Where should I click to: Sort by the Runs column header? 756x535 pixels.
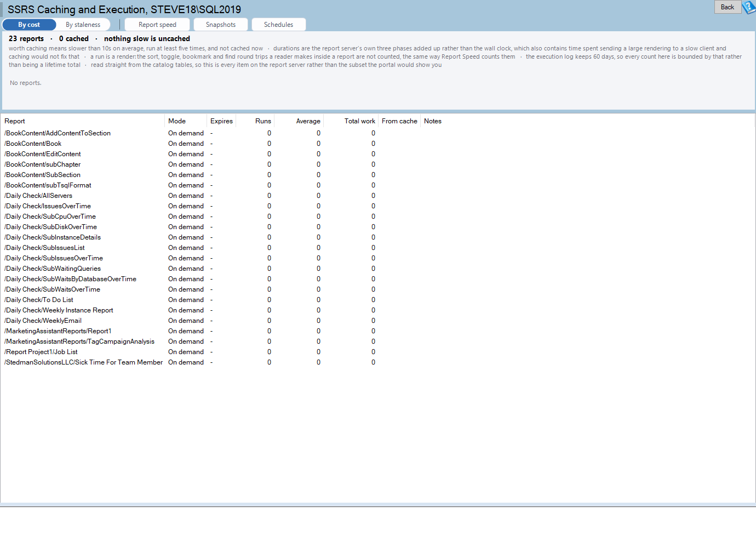click(x=255, y=121)
